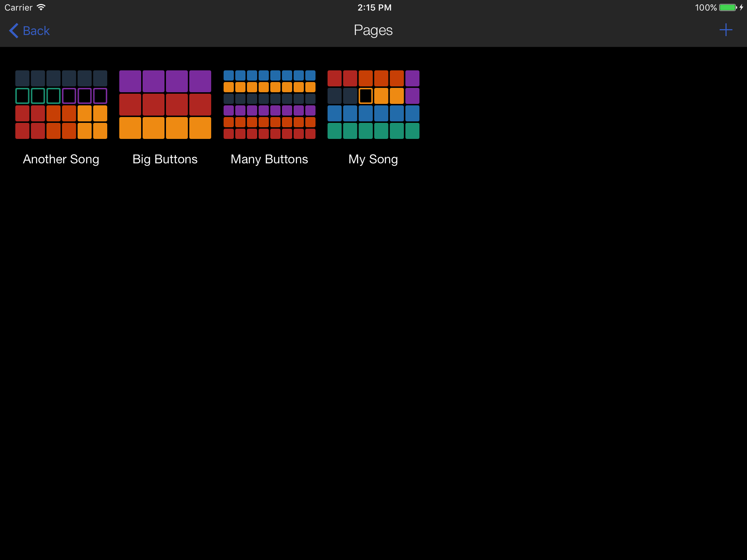Click the Pages title
Screen dimensions: 747x560
pyautogui.click(x=373, y=30)
